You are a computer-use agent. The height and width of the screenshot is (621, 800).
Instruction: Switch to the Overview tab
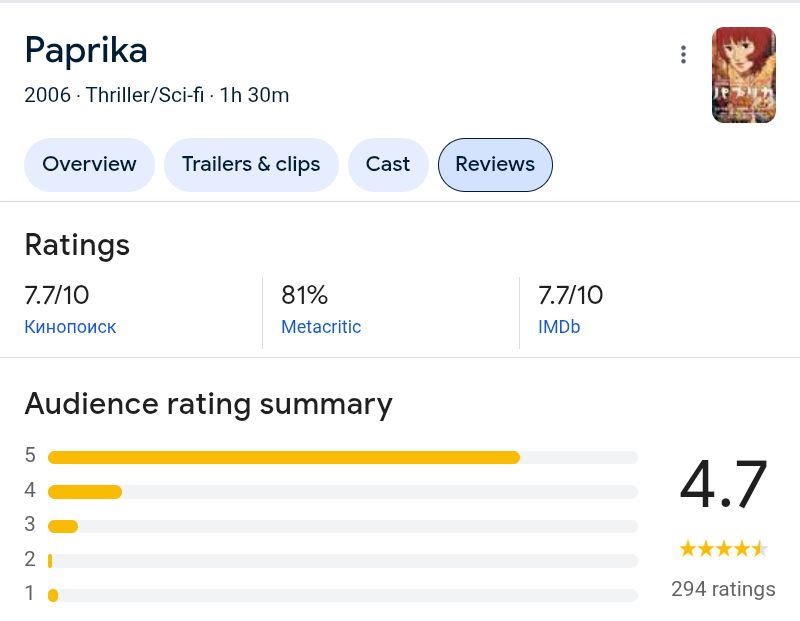89,165
